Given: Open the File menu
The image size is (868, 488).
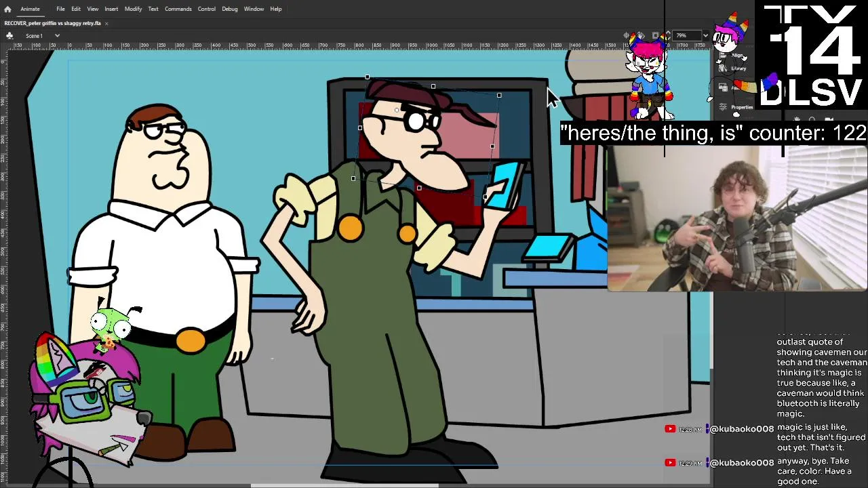Looking at the screenshot, I should click(60, 9).
